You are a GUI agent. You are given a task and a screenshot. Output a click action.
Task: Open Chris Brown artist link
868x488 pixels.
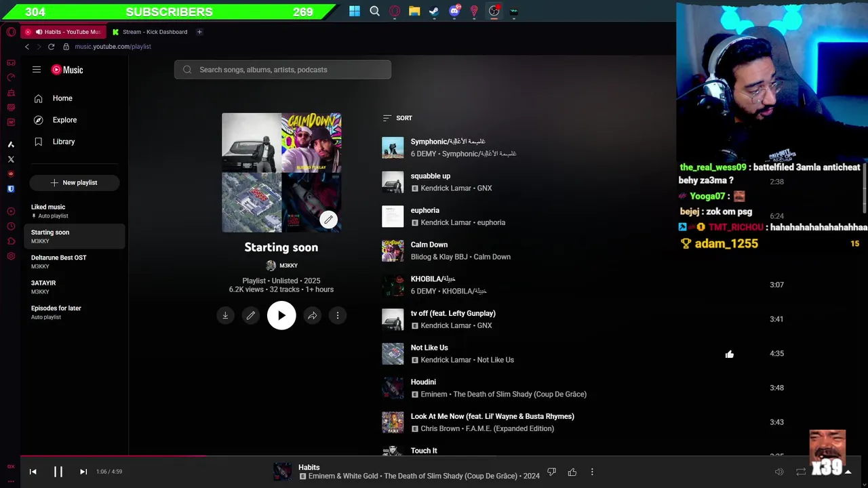tap(440, 429)
